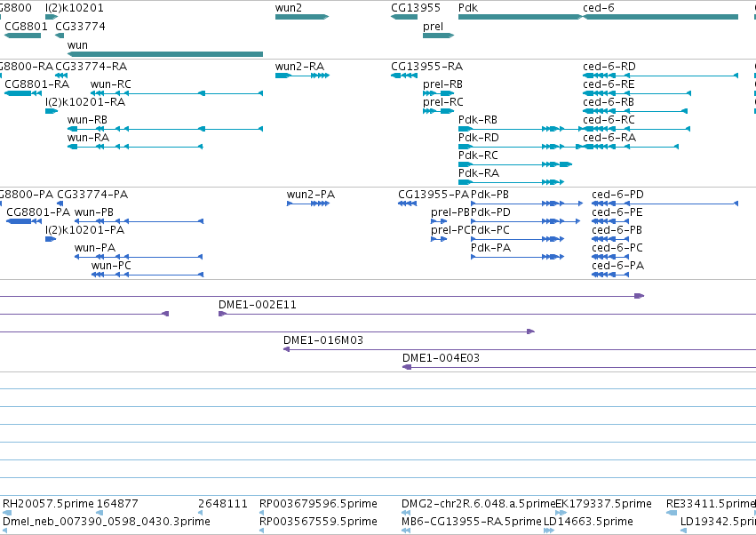Open the l(2)k10201 gene label
Image resolution: width=756 pixels, height=535 pixels.
pyautogui.click(x=75, y=8)
